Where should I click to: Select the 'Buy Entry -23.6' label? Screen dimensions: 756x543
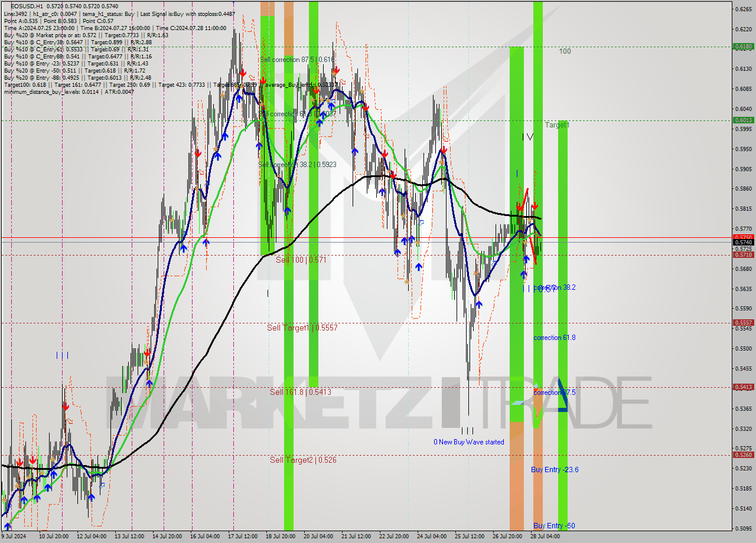(555, 470)
